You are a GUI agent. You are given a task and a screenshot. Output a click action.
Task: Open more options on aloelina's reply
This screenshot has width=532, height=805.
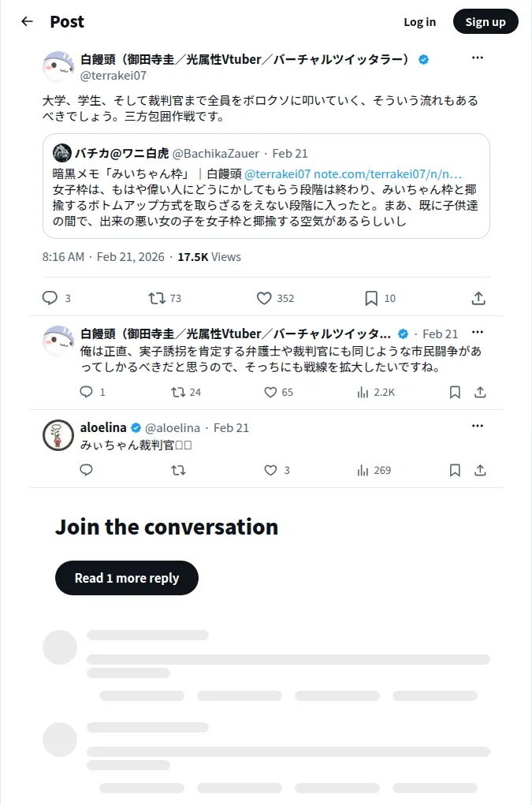click(x=478, y=426)
